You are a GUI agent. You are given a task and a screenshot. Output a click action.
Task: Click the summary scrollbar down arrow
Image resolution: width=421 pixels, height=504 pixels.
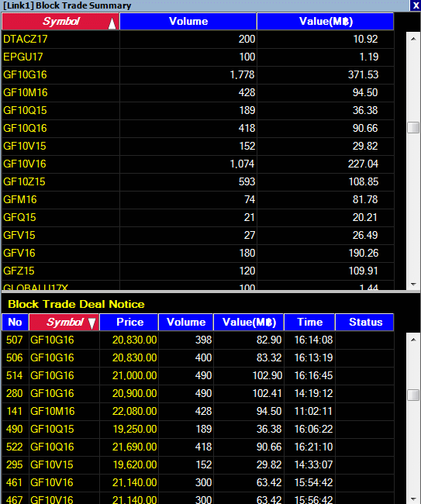[413, 285]
